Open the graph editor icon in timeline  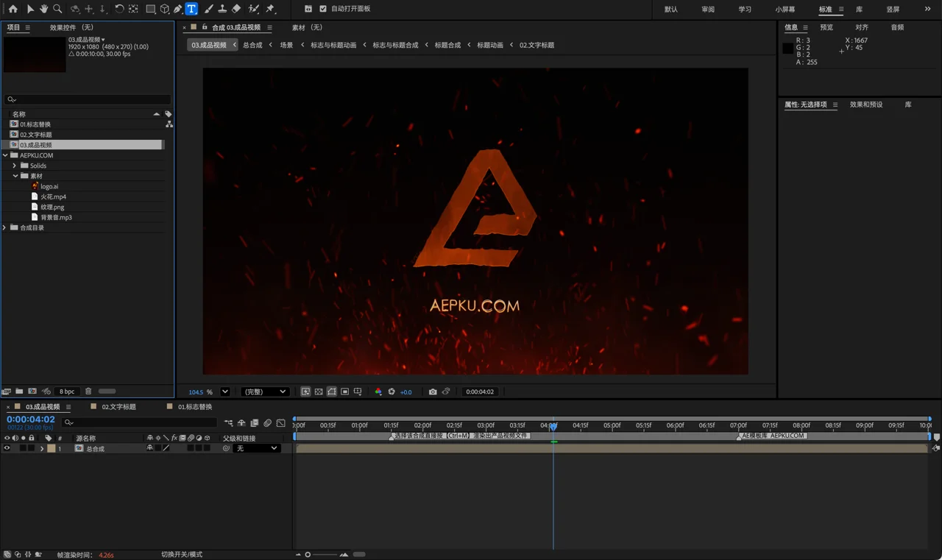(x=280, y=423)
